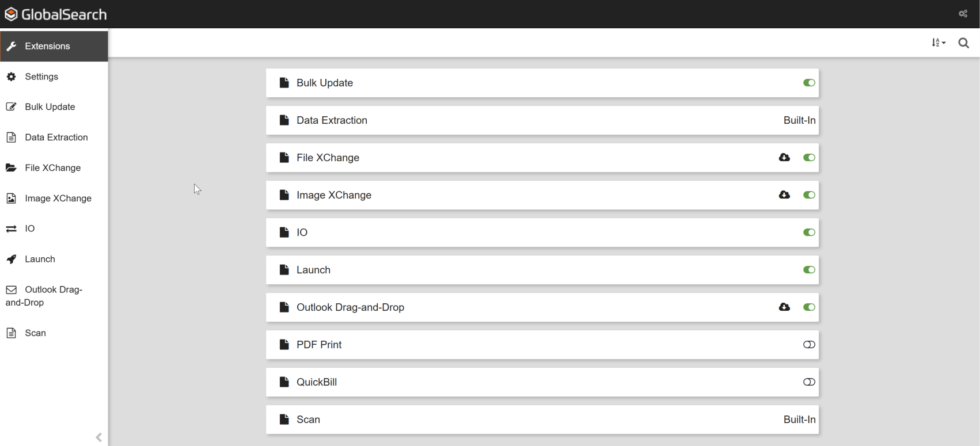This screenshot has width=980, height=446.
Task: Click the Launch rocket icon in sidebar
Action: click(12, 260)
